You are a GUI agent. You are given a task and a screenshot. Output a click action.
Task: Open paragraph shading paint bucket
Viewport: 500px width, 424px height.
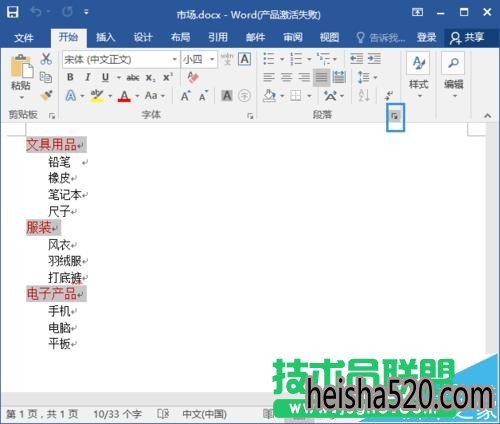pos(269,96)
